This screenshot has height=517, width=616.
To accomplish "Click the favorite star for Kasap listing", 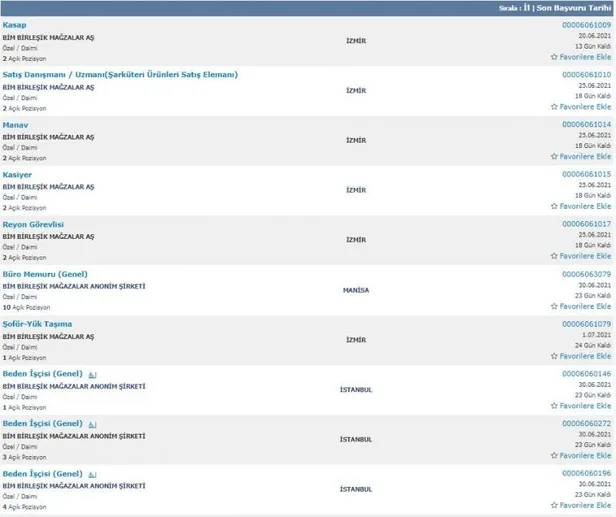I will [553, 57].
